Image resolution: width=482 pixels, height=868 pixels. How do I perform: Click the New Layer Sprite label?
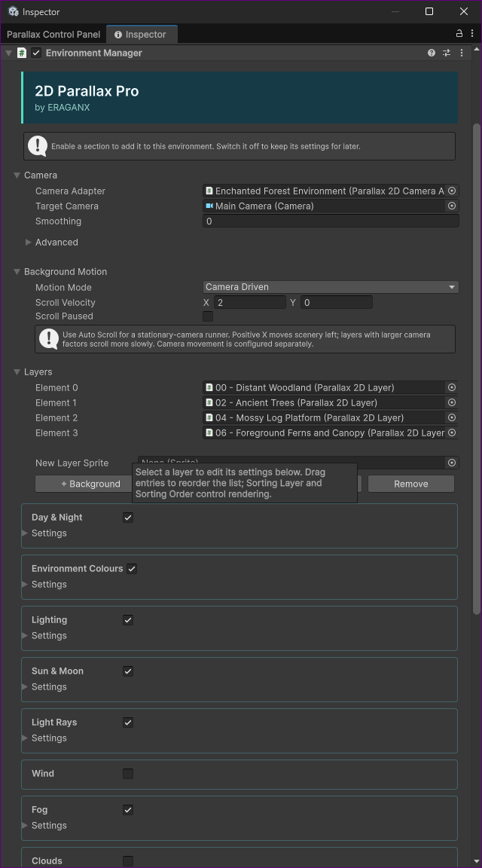72,463
